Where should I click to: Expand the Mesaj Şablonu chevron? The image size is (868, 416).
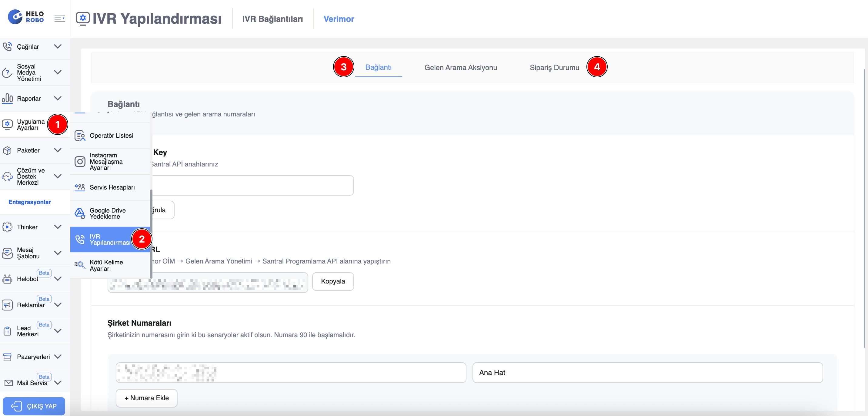point(58,253)
